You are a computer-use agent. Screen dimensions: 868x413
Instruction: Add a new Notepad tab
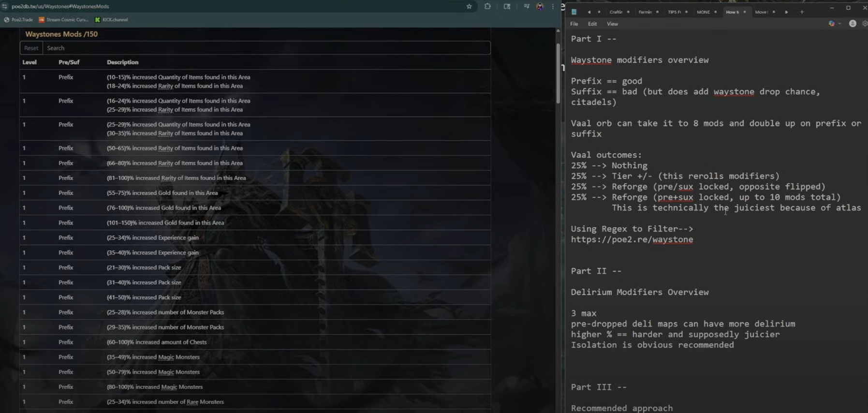[802, 12]
